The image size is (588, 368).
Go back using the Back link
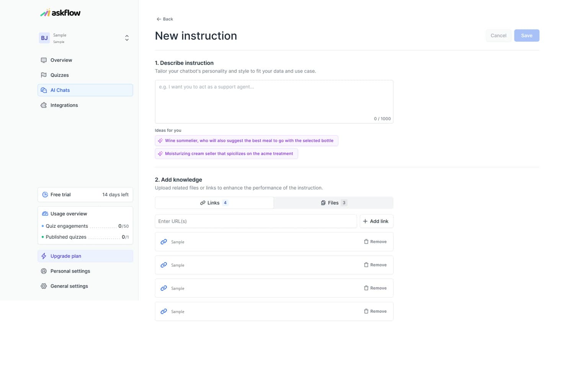(165, 19)
